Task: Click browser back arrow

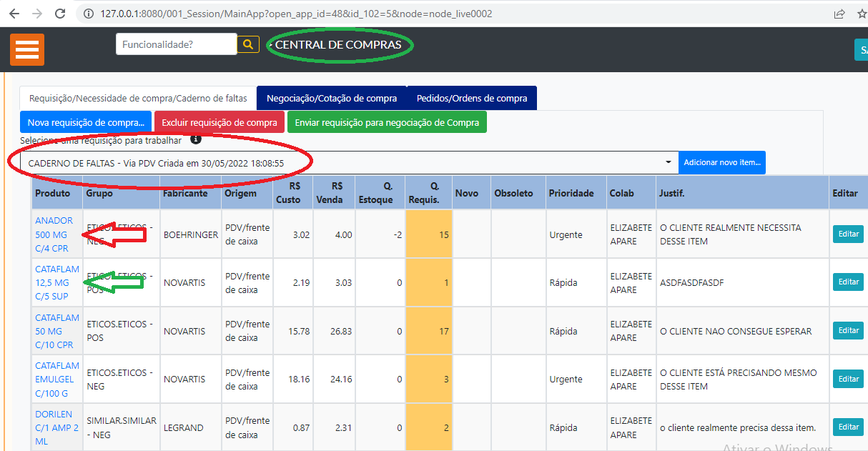Action: point(14,14)
